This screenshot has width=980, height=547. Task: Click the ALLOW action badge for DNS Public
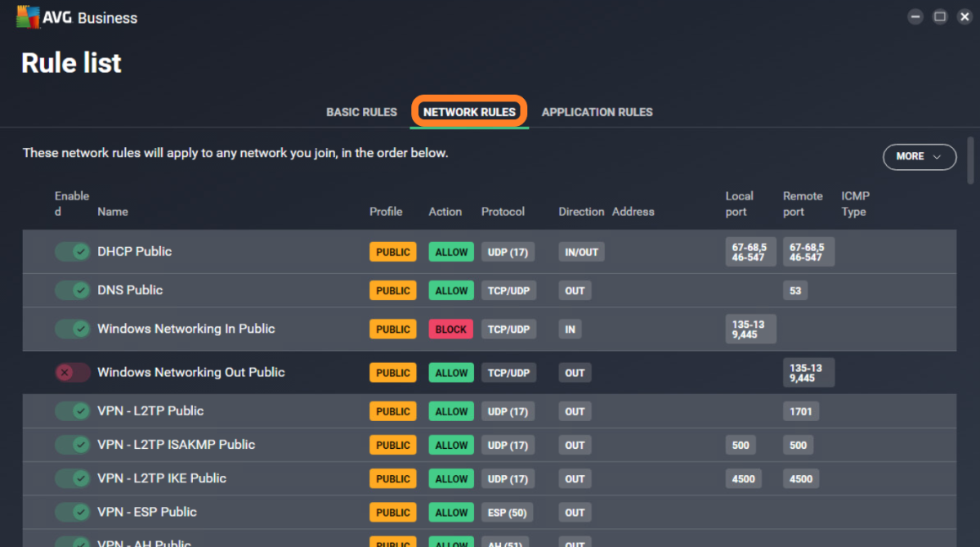tap(450, 290)
